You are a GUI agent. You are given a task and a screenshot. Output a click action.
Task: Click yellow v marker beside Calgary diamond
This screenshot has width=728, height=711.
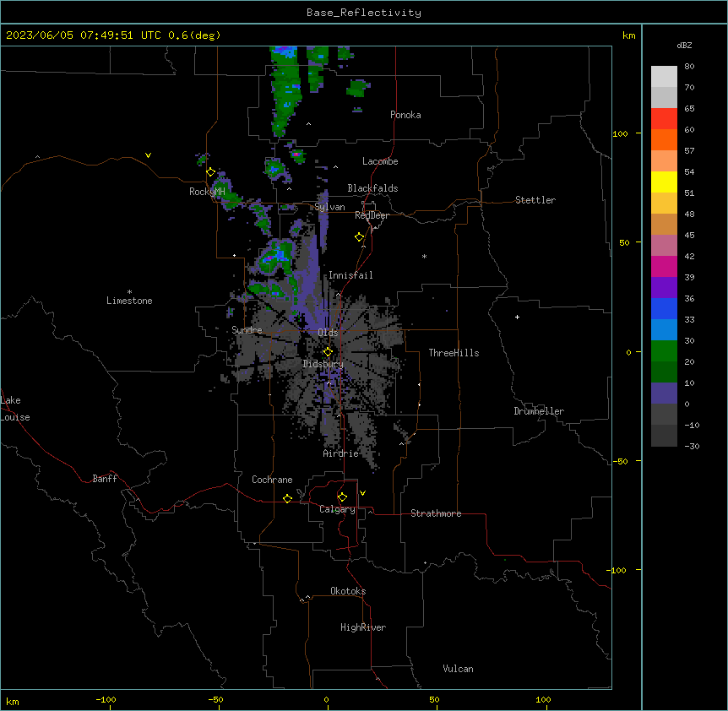(362, 493)
